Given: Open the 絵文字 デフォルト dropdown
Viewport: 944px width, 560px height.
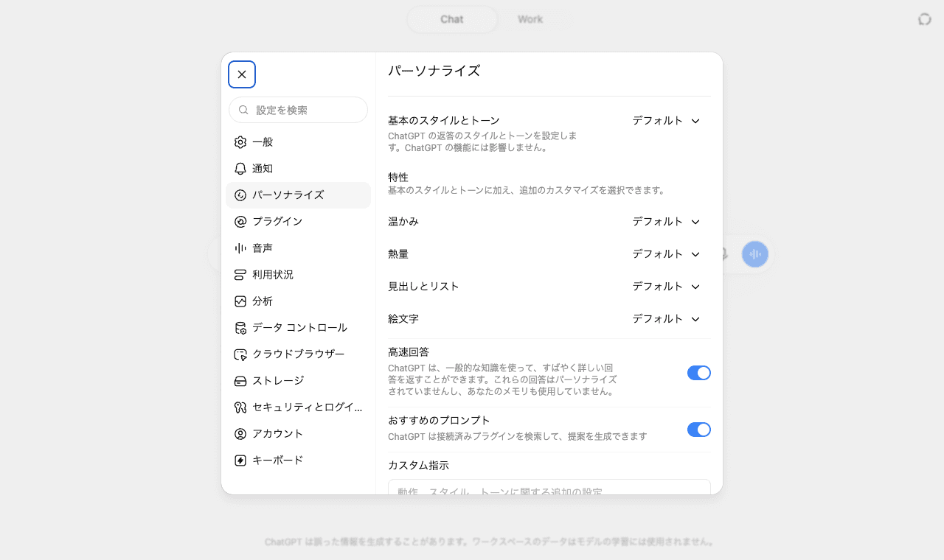Looking at the screenshot, I should tap(666, 319).
